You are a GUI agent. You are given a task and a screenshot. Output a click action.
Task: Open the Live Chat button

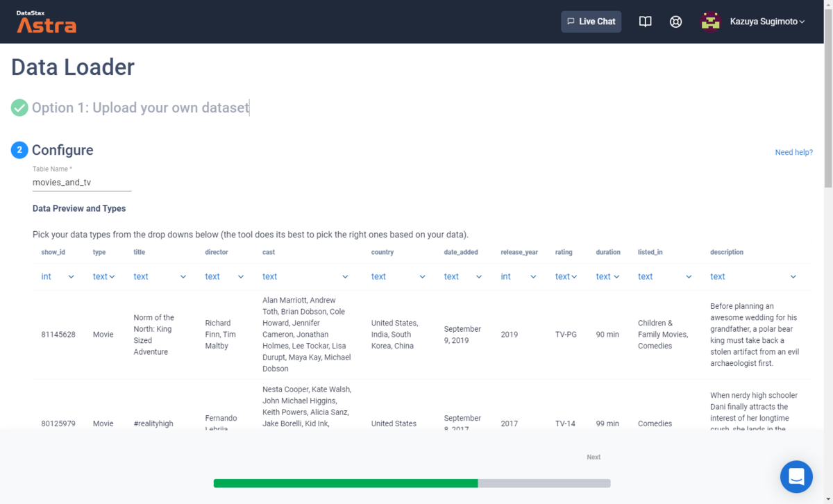(x=591, y=22)
